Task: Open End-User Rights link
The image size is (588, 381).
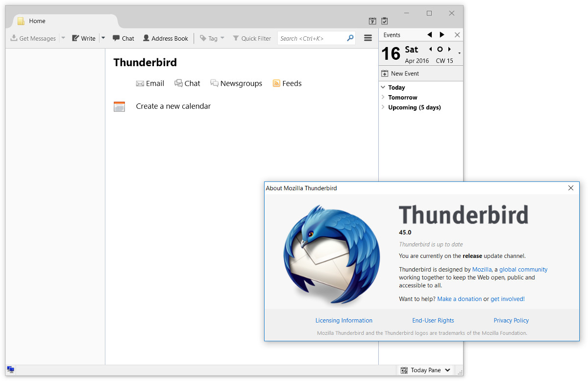Action: pyautogui.click(x=433, y=320)
